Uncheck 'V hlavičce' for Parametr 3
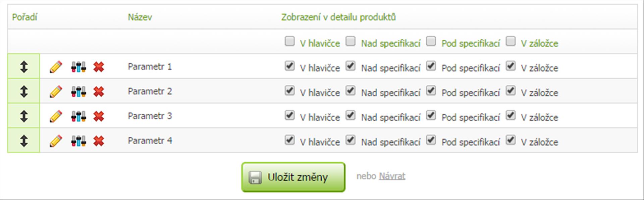The image size is (644, 200). [289, 115]
